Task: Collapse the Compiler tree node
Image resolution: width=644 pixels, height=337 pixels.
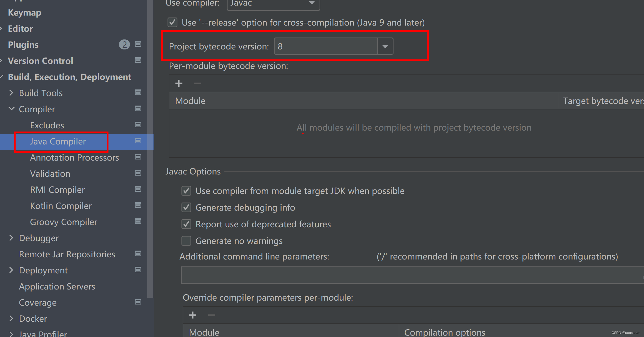Action: click(11, 109)
